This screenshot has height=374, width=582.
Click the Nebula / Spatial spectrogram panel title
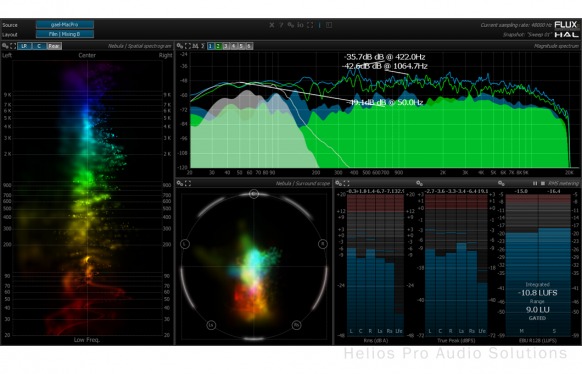coord(140,46)
